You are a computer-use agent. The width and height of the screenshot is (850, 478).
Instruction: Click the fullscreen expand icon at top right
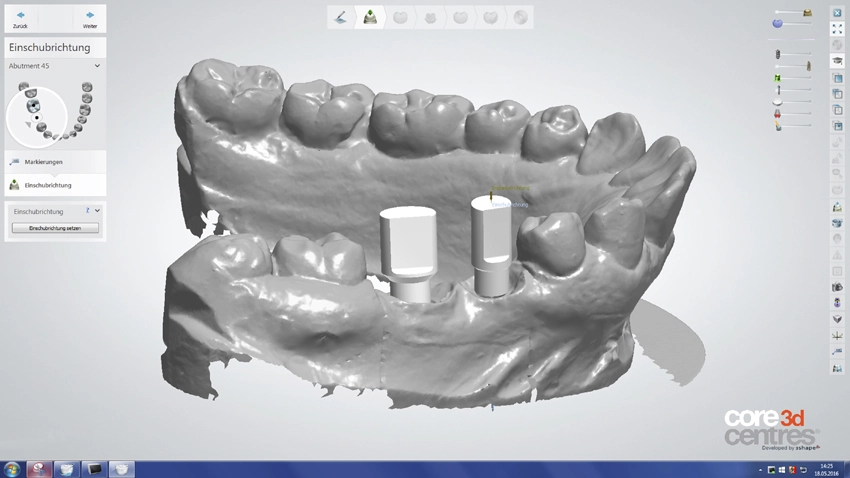[x=837, y=29]
